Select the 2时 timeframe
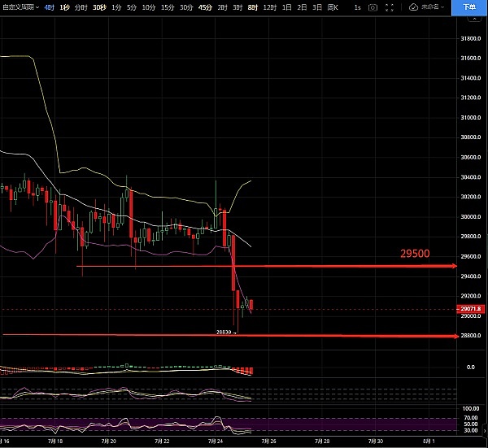 222,7
